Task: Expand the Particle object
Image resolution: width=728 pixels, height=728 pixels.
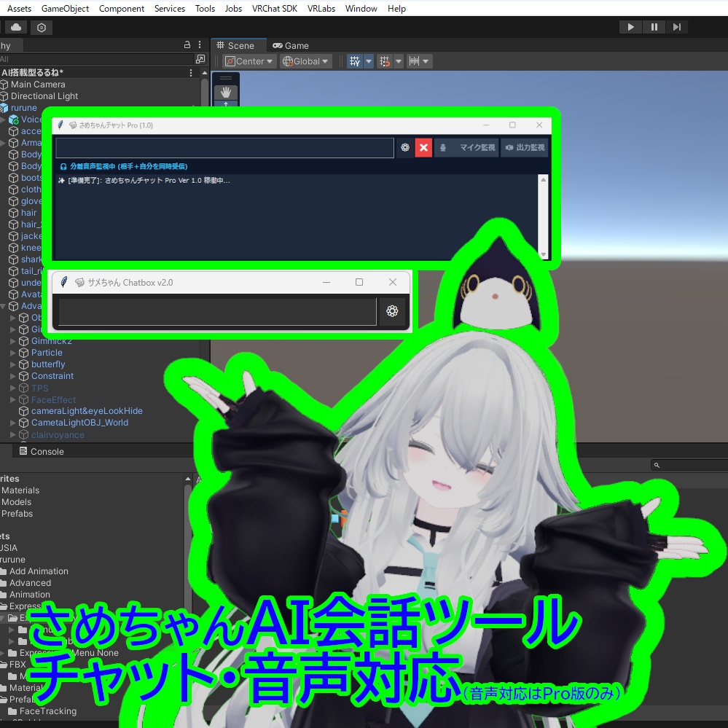Action: point(13,353)
